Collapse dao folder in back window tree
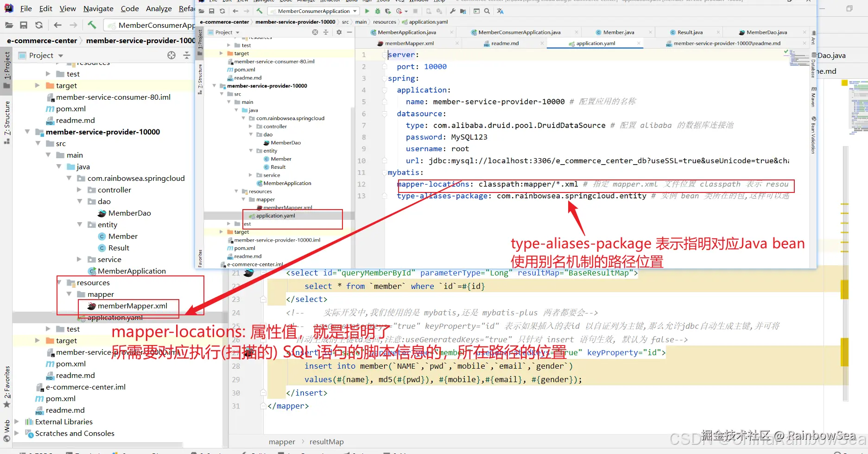The width and height of the screenshot is (868, 454). tap(79, 201)
